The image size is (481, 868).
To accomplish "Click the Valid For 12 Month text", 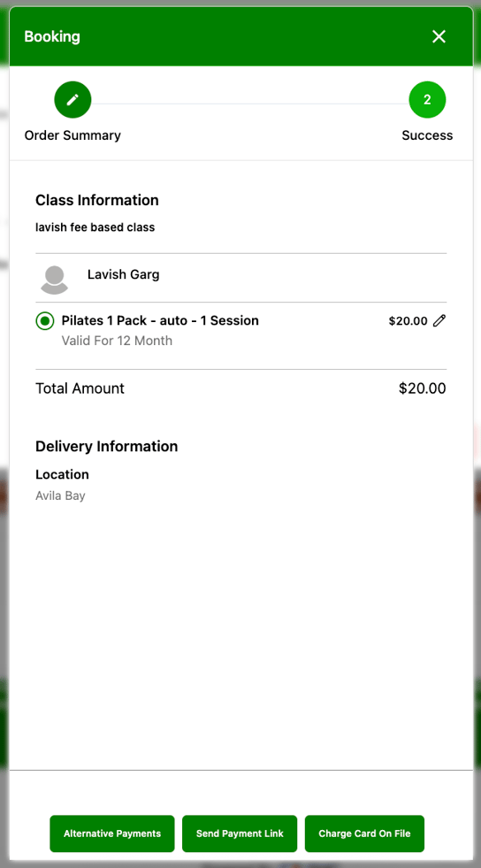I will click(x=117, y=341).
